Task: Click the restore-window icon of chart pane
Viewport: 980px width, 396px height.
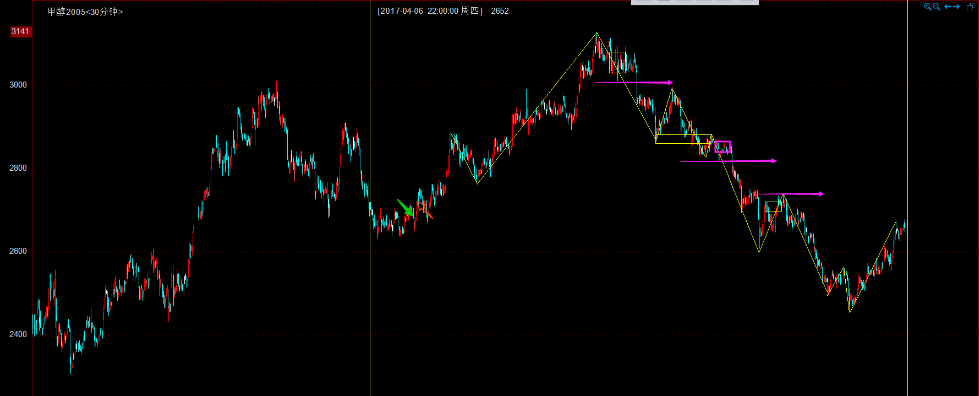Action: click(971, 7)
